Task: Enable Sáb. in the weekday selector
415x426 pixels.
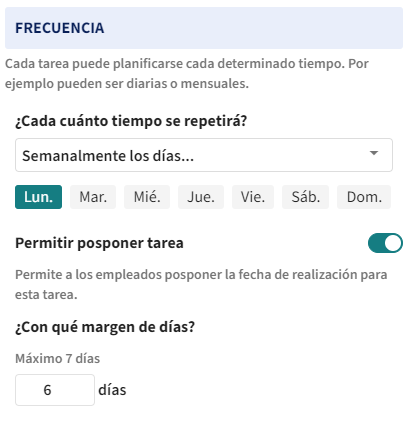Action: (x=306, y=197)
